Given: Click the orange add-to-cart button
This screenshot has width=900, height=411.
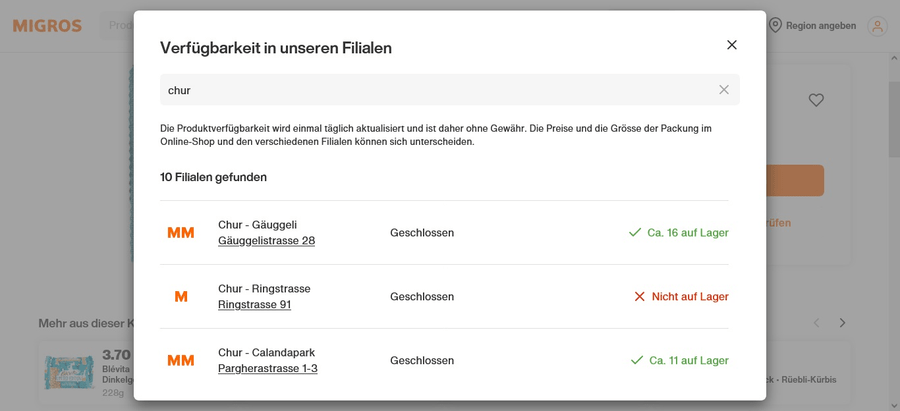Looking at the screenshot, I should (795, 180).
